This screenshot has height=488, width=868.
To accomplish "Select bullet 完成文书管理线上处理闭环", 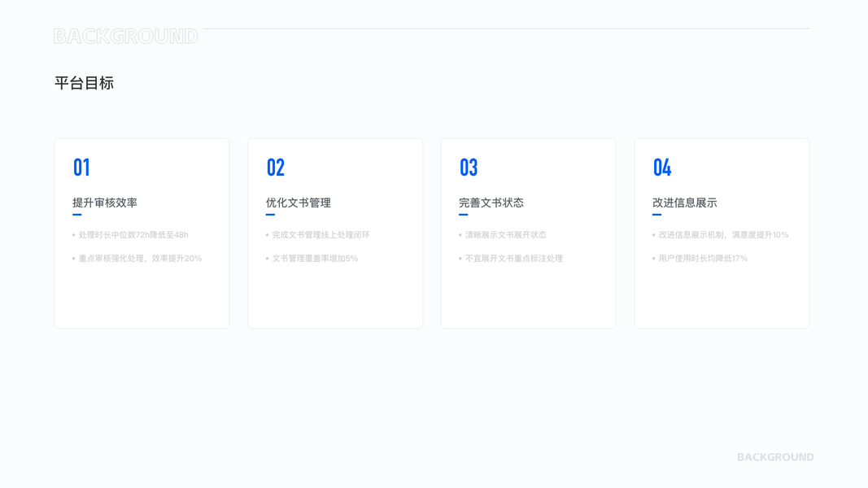I will point(321,235).
